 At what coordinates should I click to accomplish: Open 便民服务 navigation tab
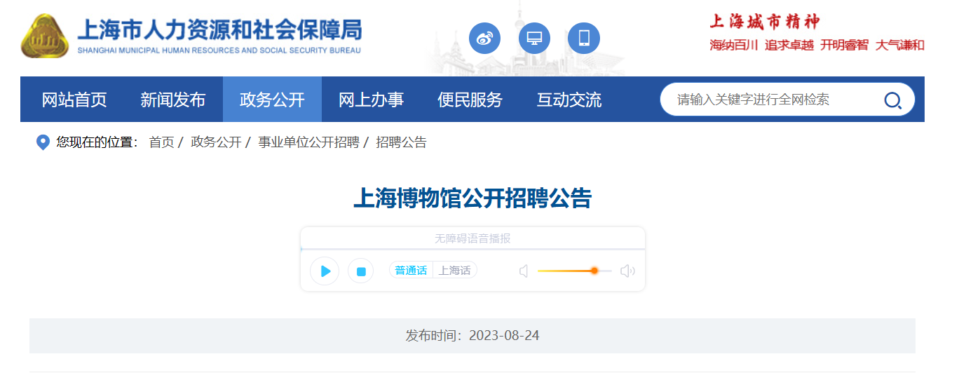click(x=470, y=100)
